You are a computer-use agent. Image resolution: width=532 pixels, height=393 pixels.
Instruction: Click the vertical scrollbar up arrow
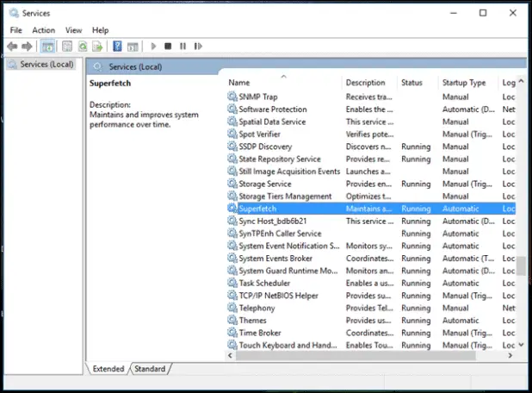tap(522, 81)
